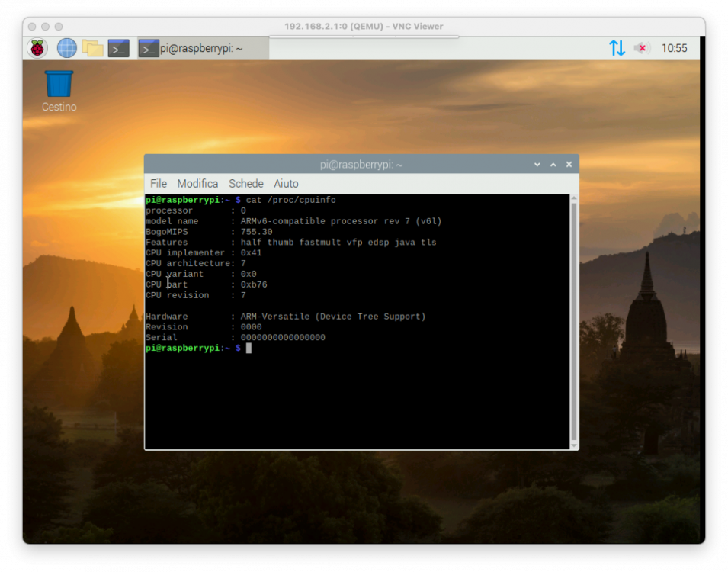This screenshot has width=728, height=572.
Task: Click the 'CPU architecture: 7' line
Action: pyautogui.click(x=195, y=263)
